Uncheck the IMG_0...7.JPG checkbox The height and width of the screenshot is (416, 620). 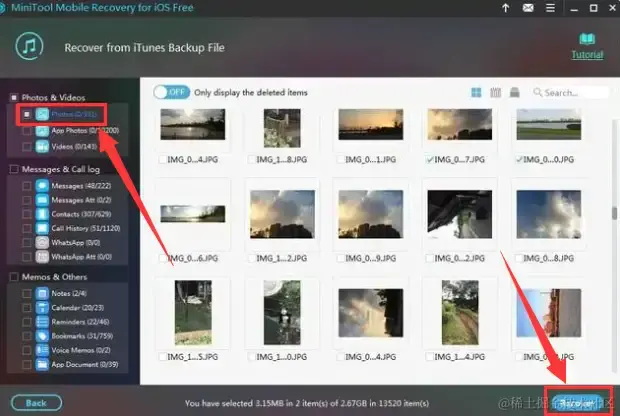click(x=430, y=159)
